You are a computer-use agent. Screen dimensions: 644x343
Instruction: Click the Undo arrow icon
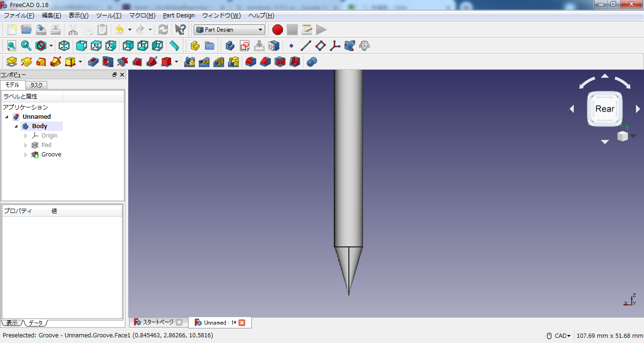[x=120, y=30]
